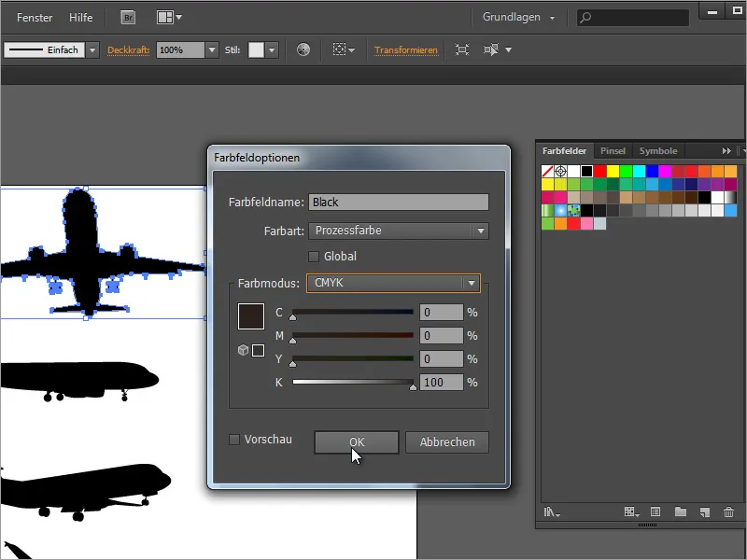Select the blue radial gradient swatch

pos(561,211)
